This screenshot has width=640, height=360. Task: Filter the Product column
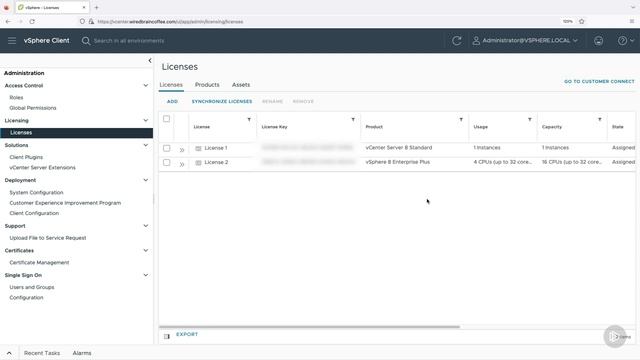(x=461, y=120)
